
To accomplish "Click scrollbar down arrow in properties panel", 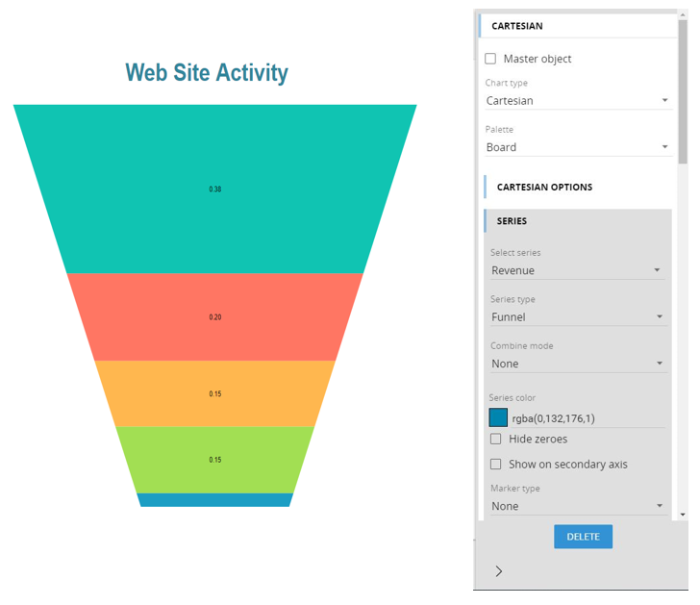I will (683, 515).
